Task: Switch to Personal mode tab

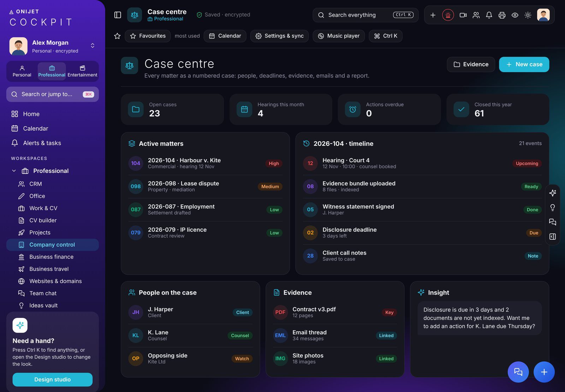Action: [x=22, y=71]
